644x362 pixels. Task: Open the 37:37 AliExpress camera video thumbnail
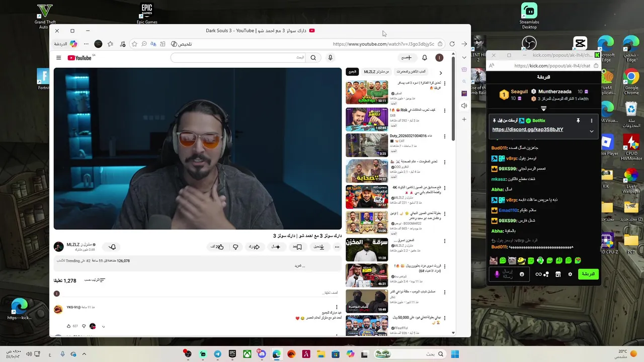click(x=367, y=197)
